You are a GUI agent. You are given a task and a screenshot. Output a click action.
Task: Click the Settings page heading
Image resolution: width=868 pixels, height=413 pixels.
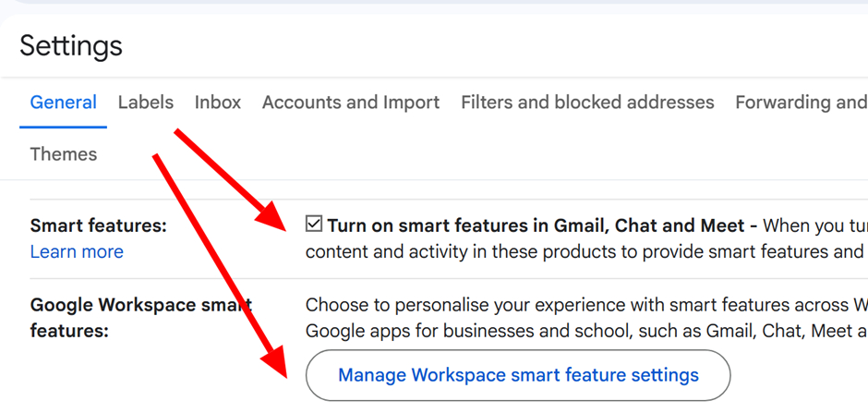tap(71, 45)
